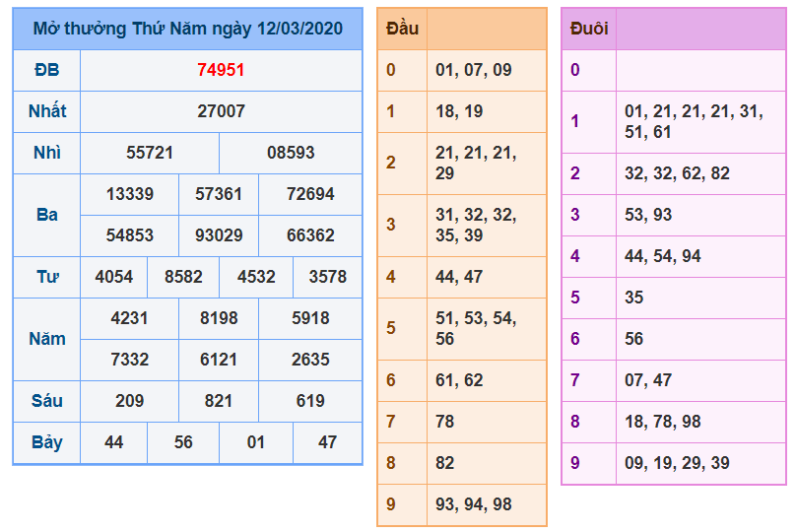Click the Đuôi column header
The height and width of the screenshot is (532, 796).
pyautogui.click(x=589, y=29)
